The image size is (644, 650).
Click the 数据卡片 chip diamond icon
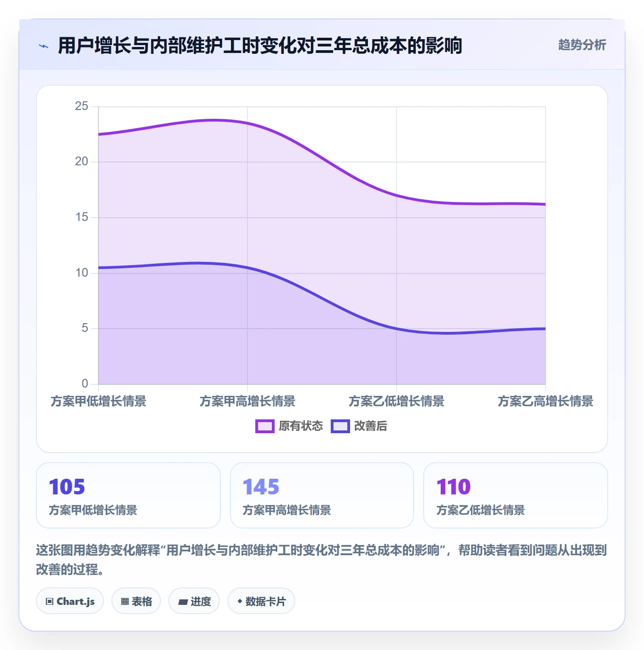(x=240, y=601)
